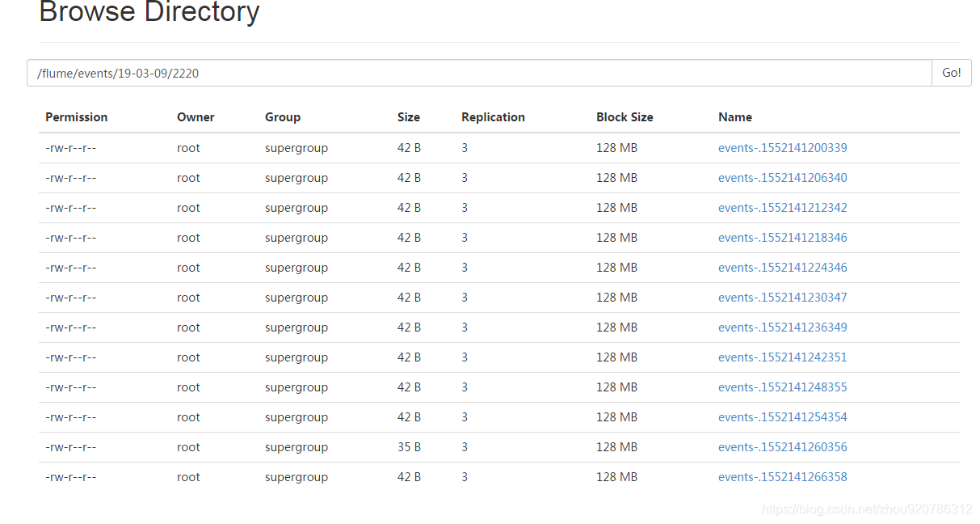Open file events-.1552141206340
This screenshot has width=980, height=524.
point(783,178)
